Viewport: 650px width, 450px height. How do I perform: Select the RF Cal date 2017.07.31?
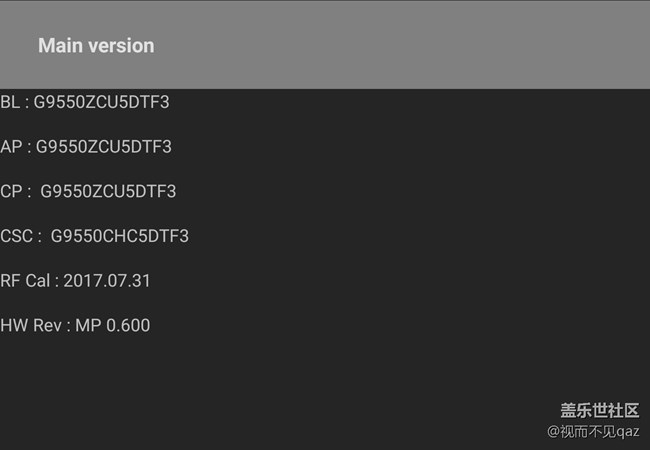click(107, 281)
